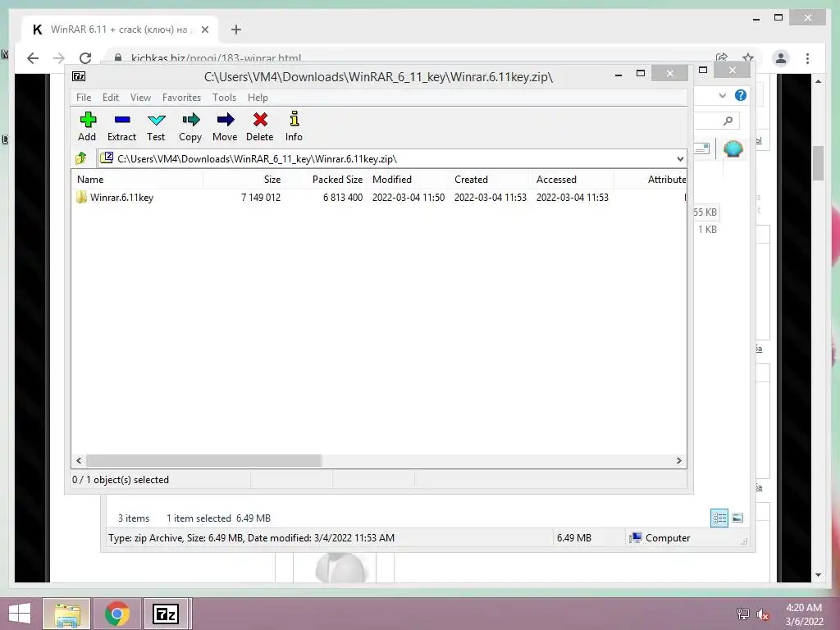Click the 7-Zip horizontal scrollbar thumb
Image resolution: width=840 pixels, height=630 pixels.
pyautogui.click(x=203, y=461)
